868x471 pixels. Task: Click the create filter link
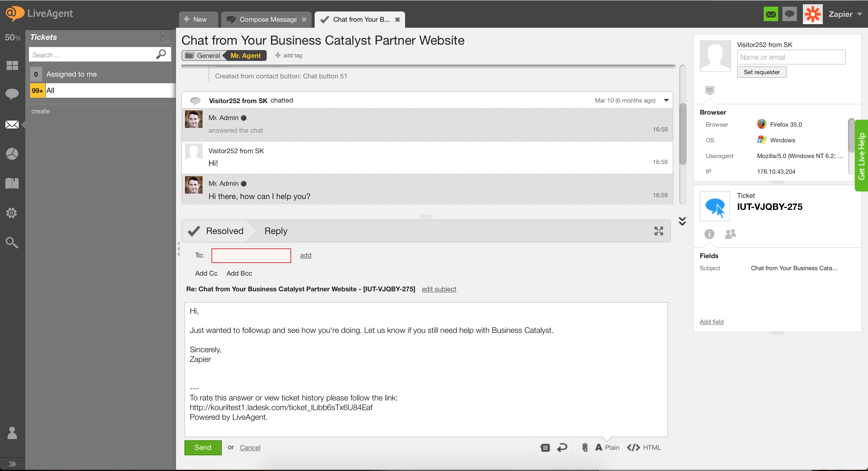tap(40, 111)
